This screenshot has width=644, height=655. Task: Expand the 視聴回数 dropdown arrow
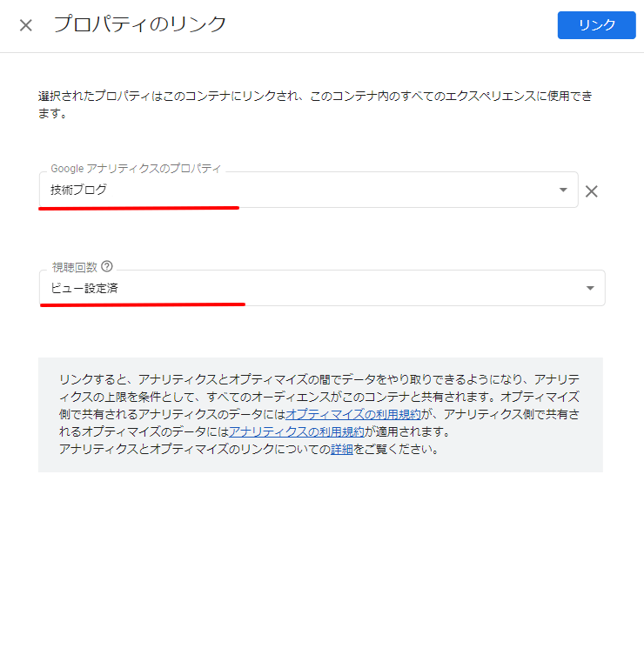[x=590, y=288]
